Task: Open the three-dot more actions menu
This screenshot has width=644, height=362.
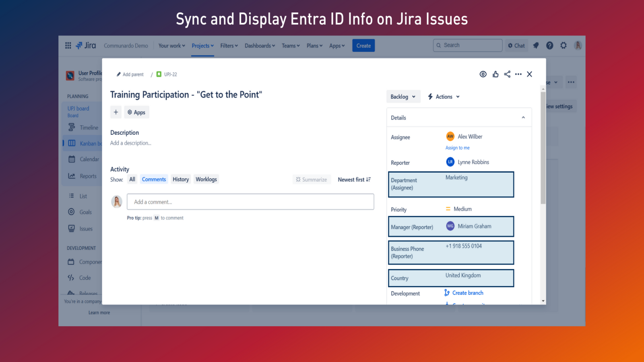Action: pyautogui.click(x=518, y=74)
